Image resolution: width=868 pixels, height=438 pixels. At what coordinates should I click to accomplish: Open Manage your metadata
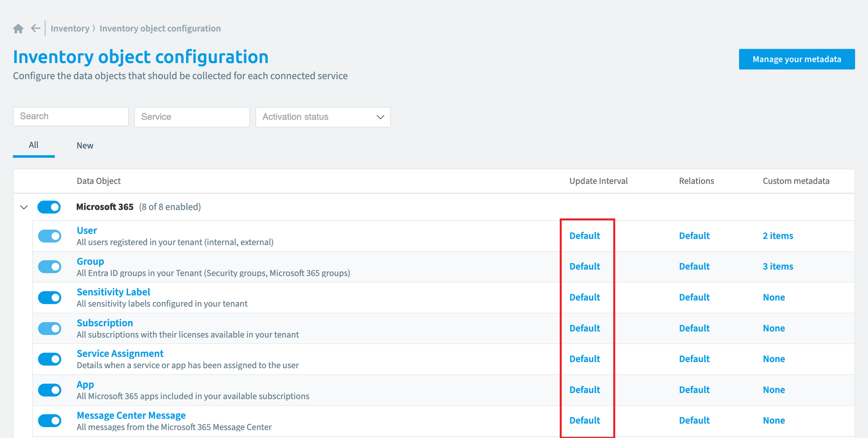[797, 59]
